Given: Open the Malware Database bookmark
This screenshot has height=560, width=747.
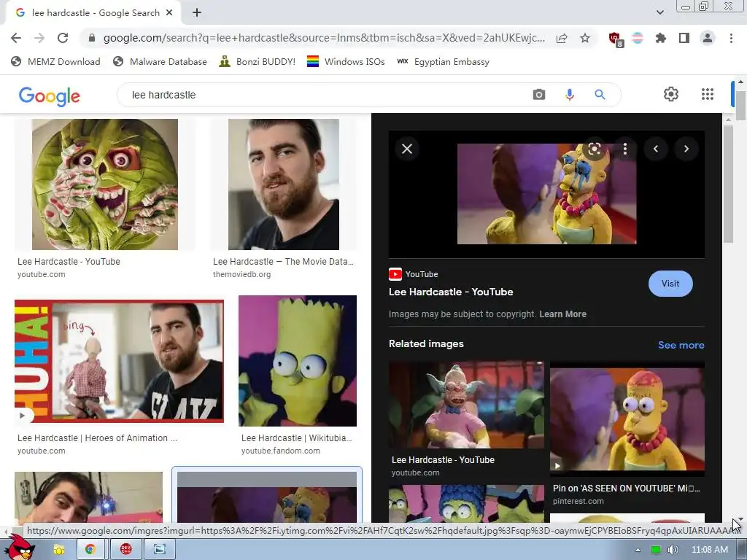Looking at the screenshot, I should click(160, 61).
